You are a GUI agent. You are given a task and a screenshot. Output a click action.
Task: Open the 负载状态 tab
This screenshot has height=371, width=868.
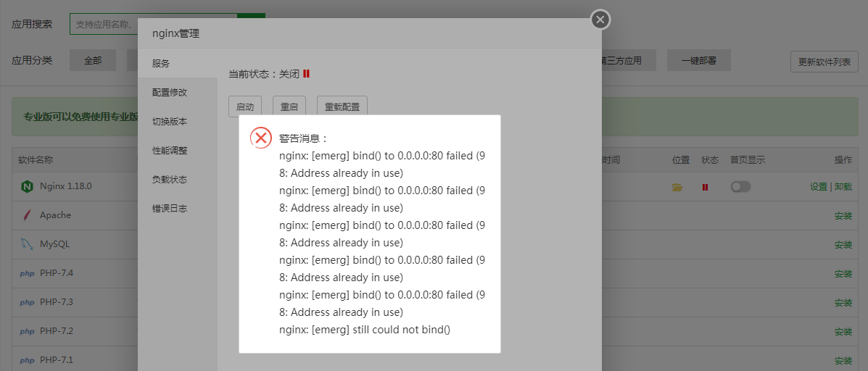[178, 179]
